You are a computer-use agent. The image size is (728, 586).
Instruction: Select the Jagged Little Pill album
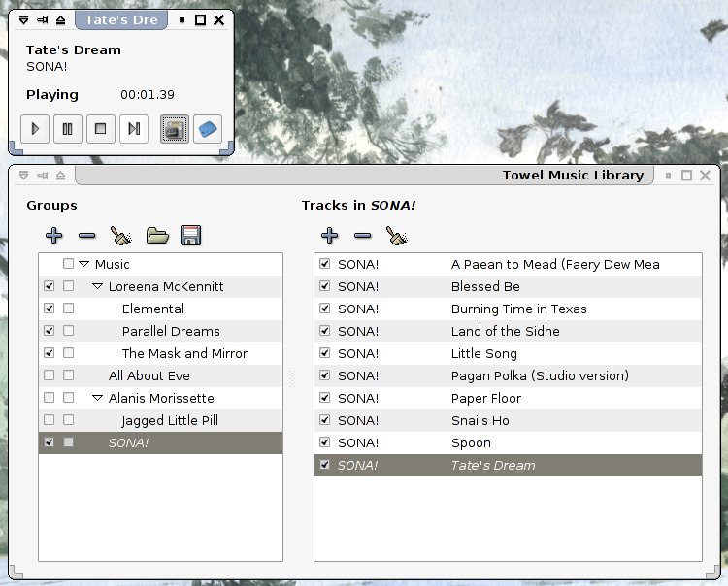click(x=170, y=420)
